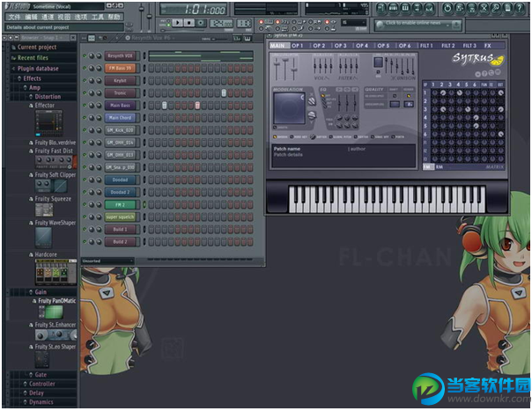Open the 编辑 (Edit) menu

coord(31,17)
